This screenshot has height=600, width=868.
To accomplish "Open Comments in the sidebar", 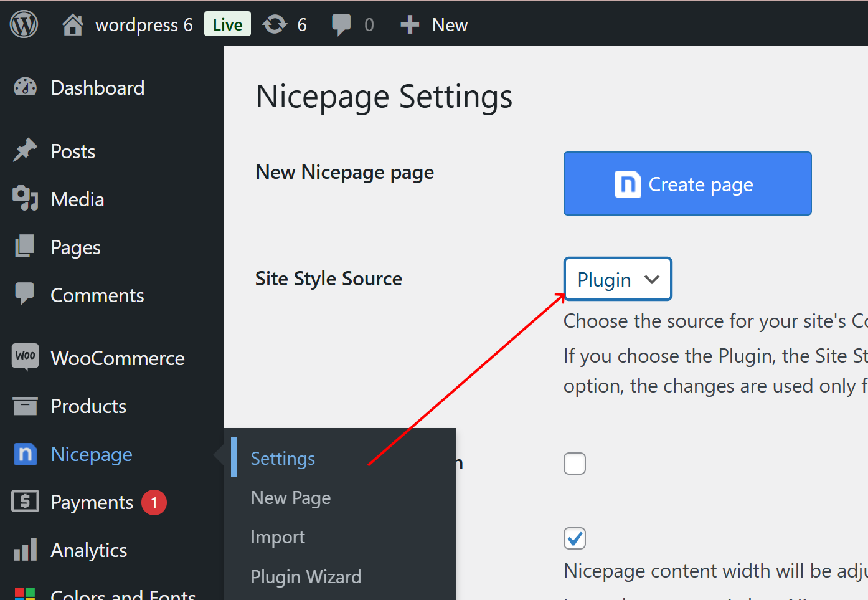I will tap(97, 295).
